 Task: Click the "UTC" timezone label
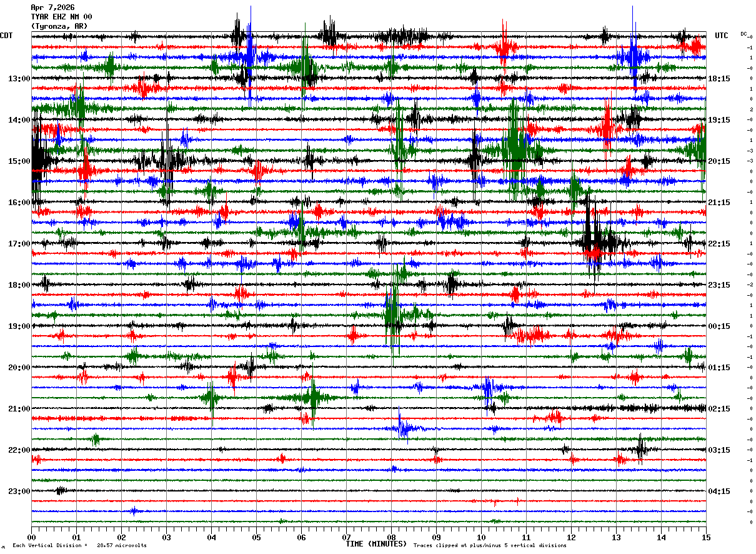tap(722, 36)
